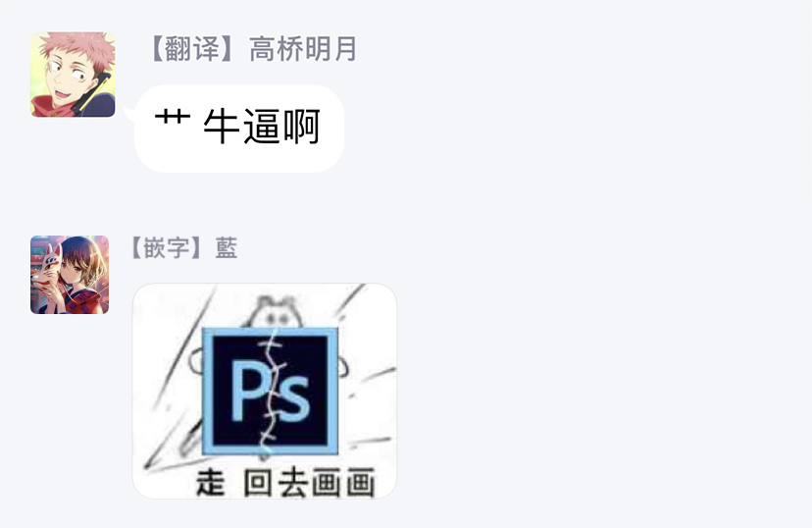812x528 pixels.
Task: Open the 走 回去画画 sticker image
Action: [265, 391]
